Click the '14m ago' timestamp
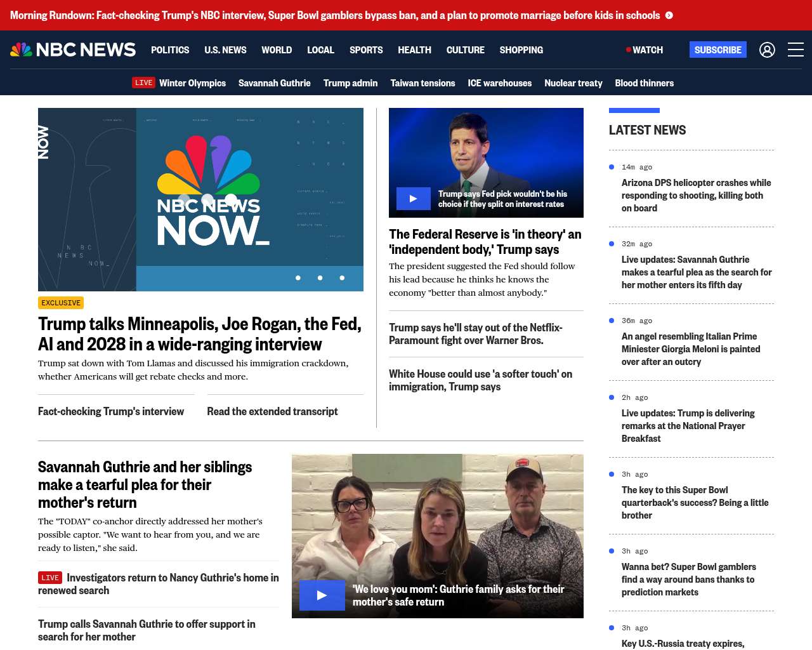 click(637, 167)
